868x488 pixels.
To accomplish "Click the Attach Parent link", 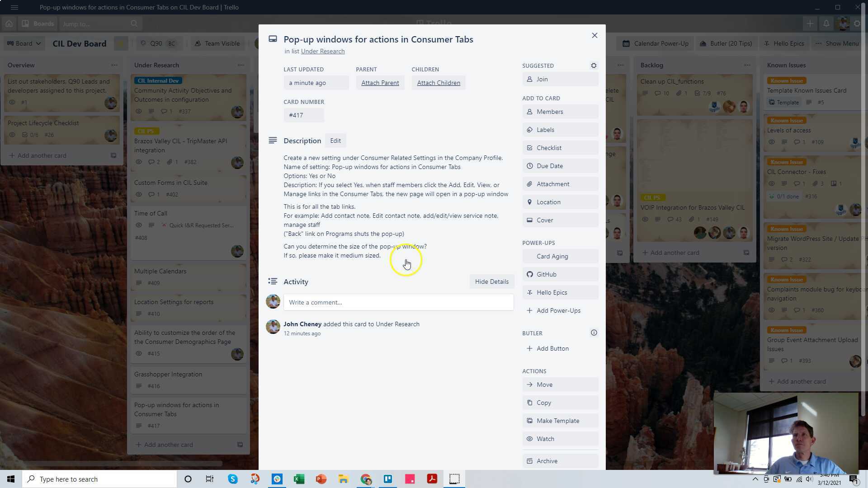I will point(380,83).
